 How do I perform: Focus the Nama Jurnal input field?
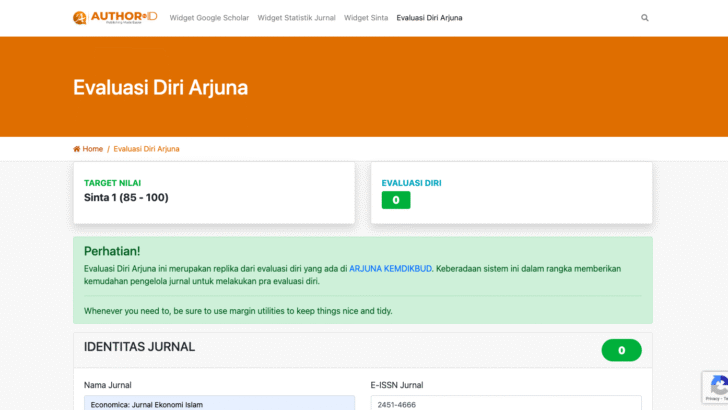click(219, 403)
